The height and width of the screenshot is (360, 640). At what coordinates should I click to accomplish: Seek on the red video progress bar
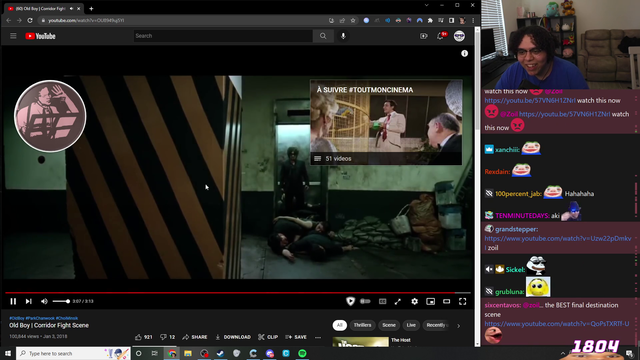coord(238,293)
